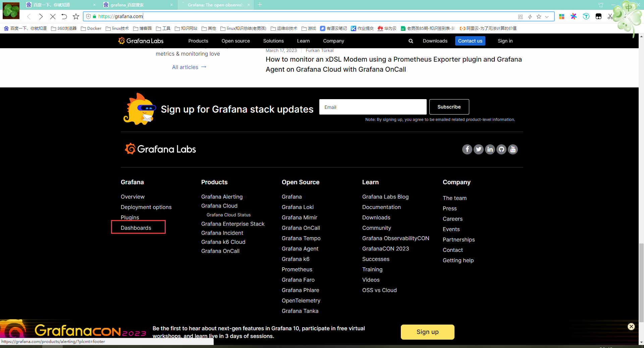644x348 pixels.
Task: Open the linux技术 bookmark folder
Action: (x=117, y=28)
